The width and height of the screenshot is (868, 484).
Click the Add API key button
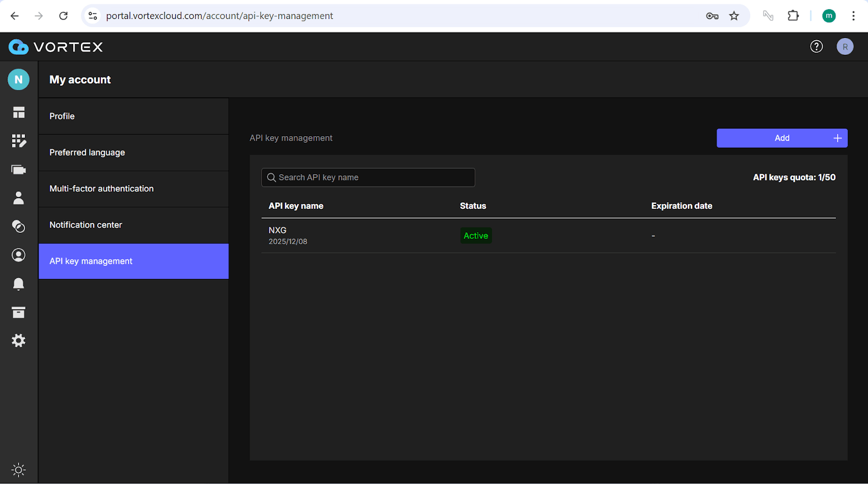pyautogui.click(x=782, y=138)
